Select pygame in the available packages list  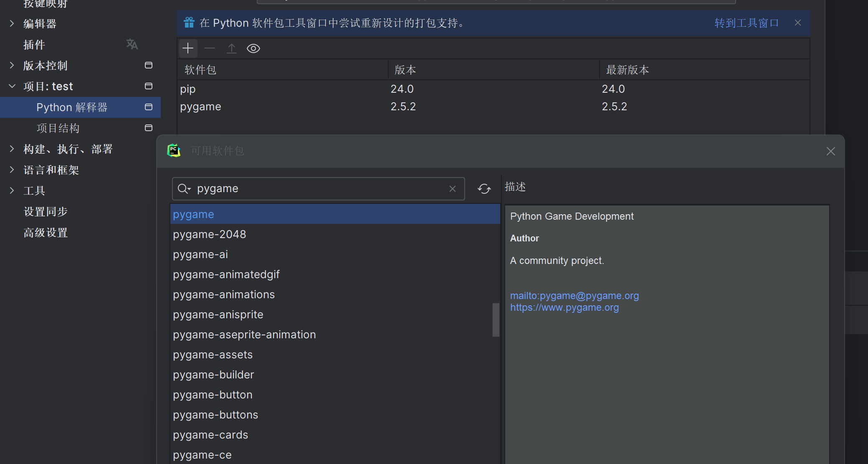coord(335,214)
